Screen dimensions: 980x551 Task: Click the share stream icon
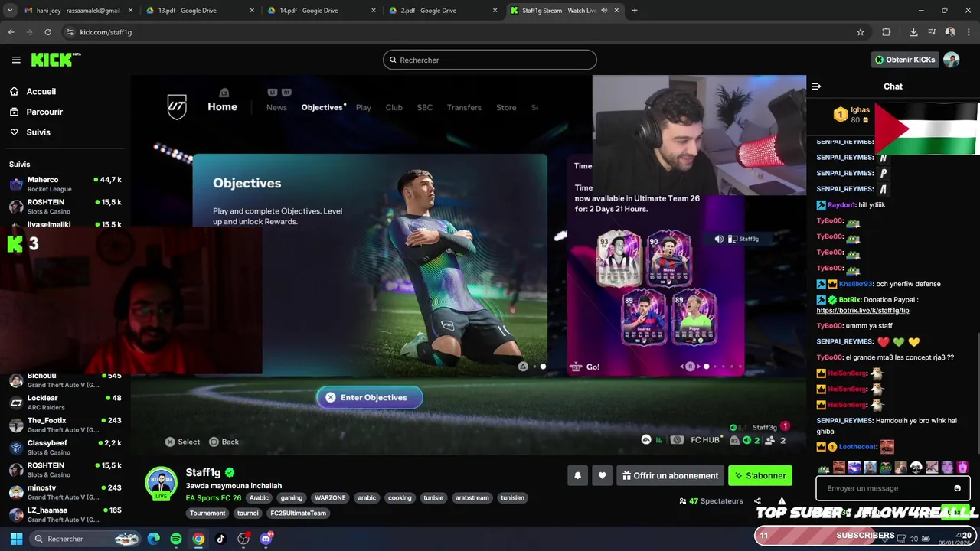757,501
